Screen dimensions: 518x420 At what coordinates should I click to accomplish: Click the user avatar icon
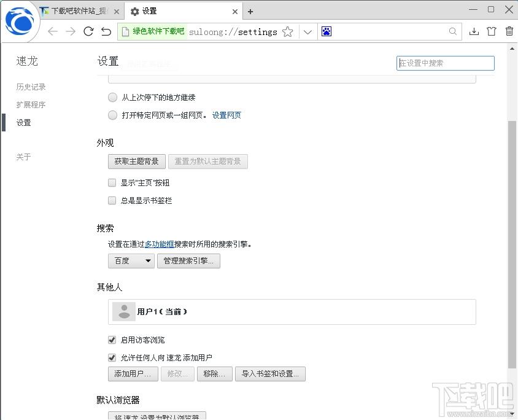pos(124,311)
